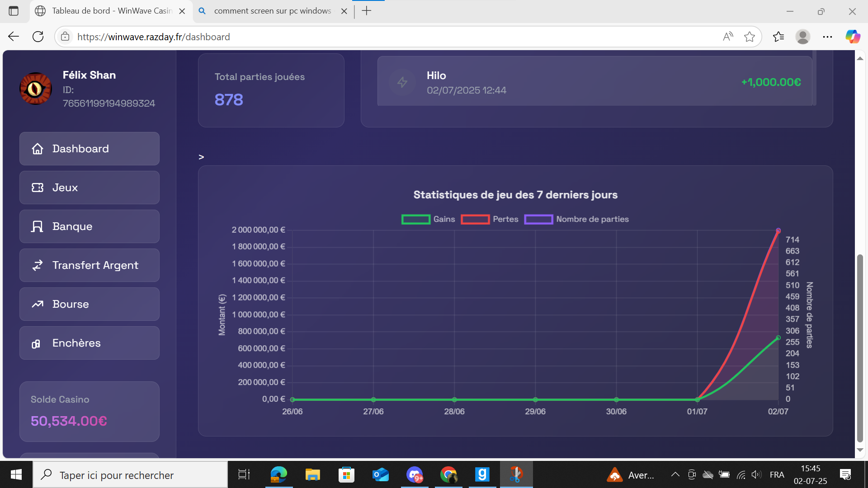
Task: Click the page vertical scrollbar thumb
Action: coord(860,348)
